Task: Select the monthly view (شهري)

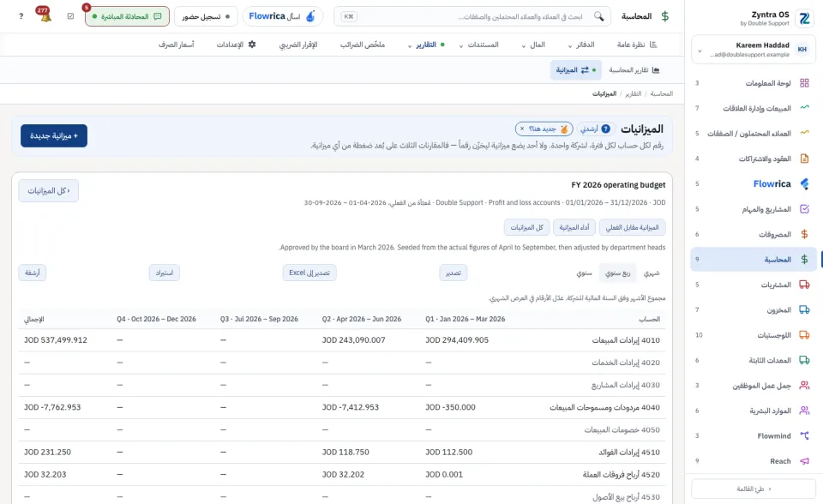Action: (652, 273)
